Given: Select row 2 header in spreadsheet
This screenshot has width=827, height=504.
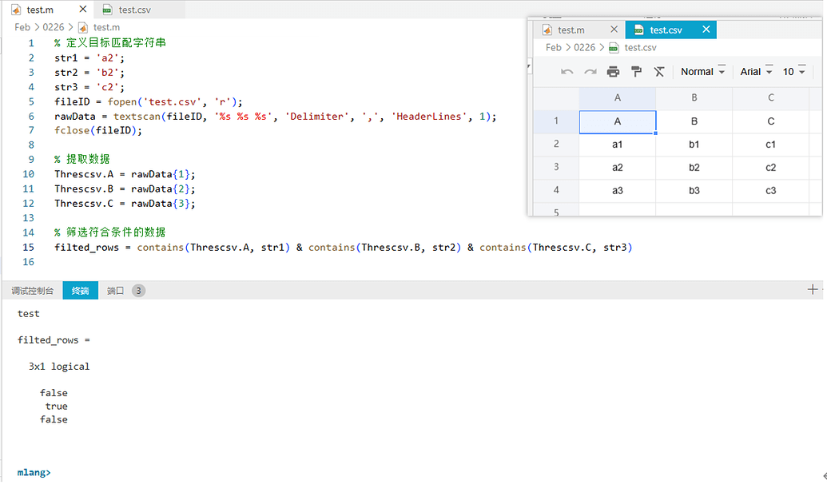Looking at the screenshot, I should click(556, 144).
